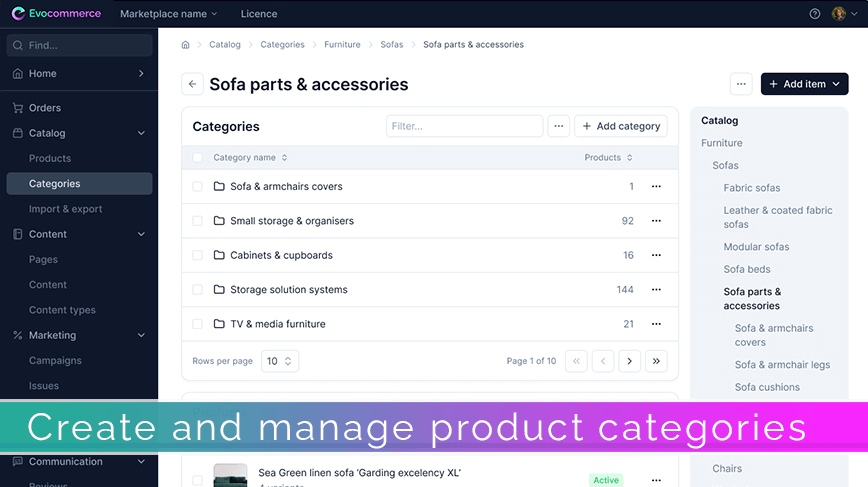The width and height of the screenshot is (868, 487).
Task: Open Products in the sidebar
Action: 50,158
